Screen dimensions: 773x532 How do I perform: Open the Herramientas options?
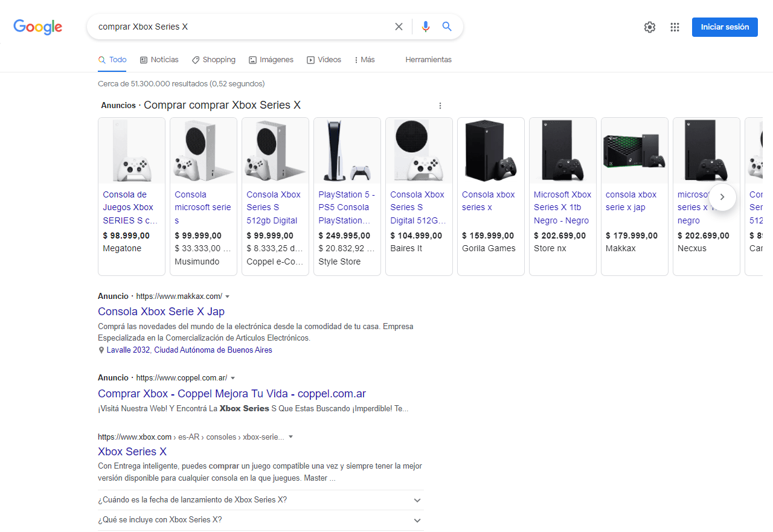429,59
